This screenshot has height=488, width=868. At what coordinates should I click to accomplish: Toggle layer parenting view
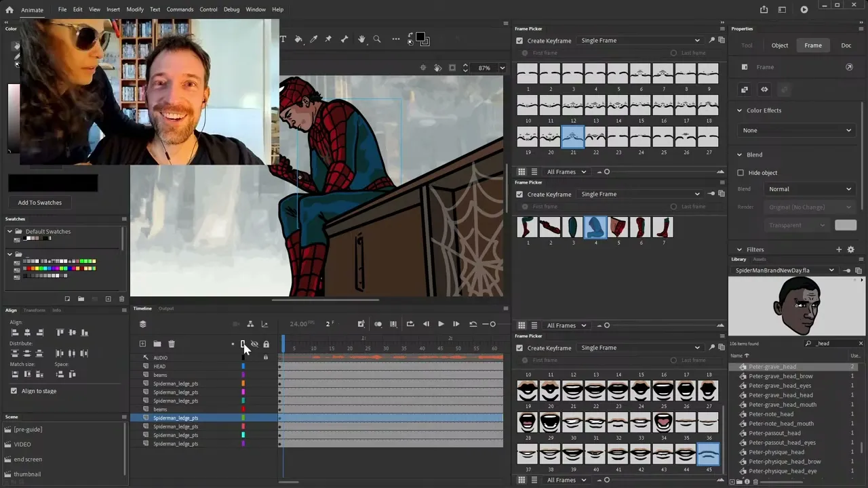coord(250,324)
